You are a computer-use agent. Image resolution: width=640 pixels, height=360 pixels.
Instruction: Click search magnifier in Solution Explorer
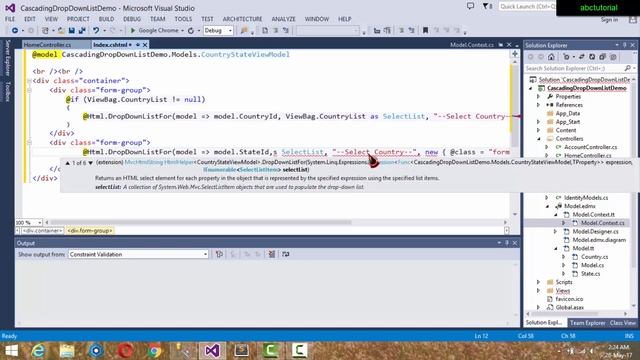pos(627,68)
